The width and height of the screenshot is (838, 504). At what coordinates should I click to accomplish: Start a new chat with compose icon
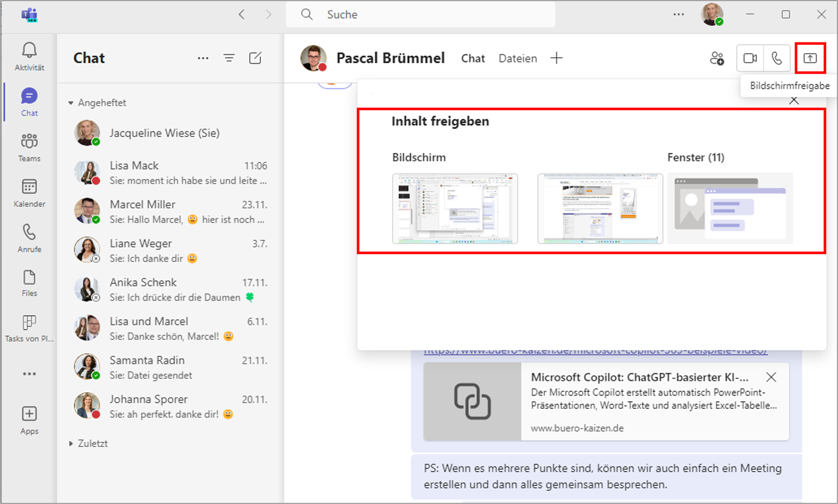click(255, 58)
